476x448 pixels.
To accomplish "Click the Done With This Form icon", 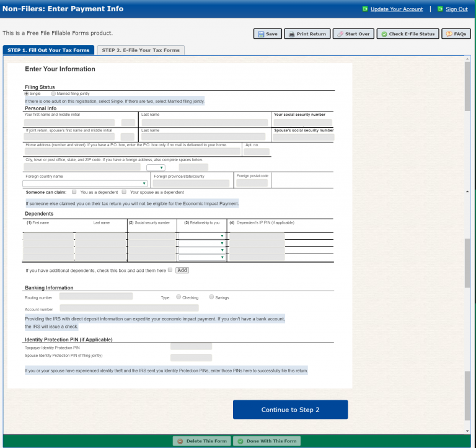I will pos(240,441).
